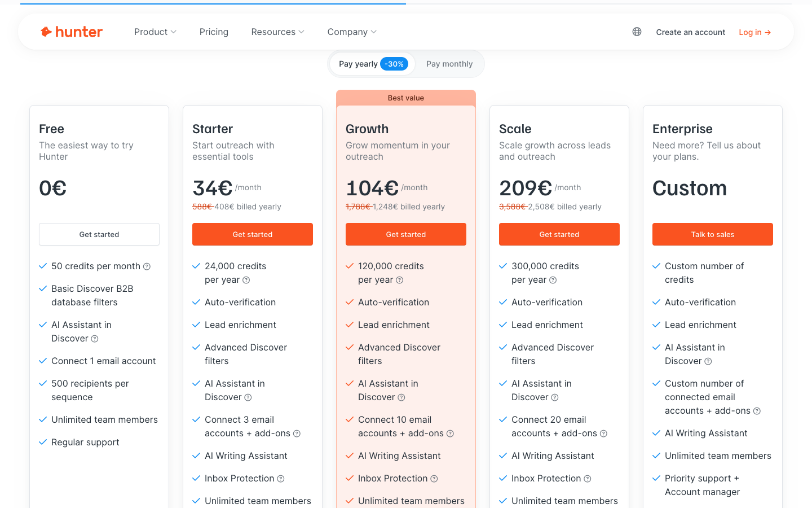Expand the Company menu

point(352,32)
